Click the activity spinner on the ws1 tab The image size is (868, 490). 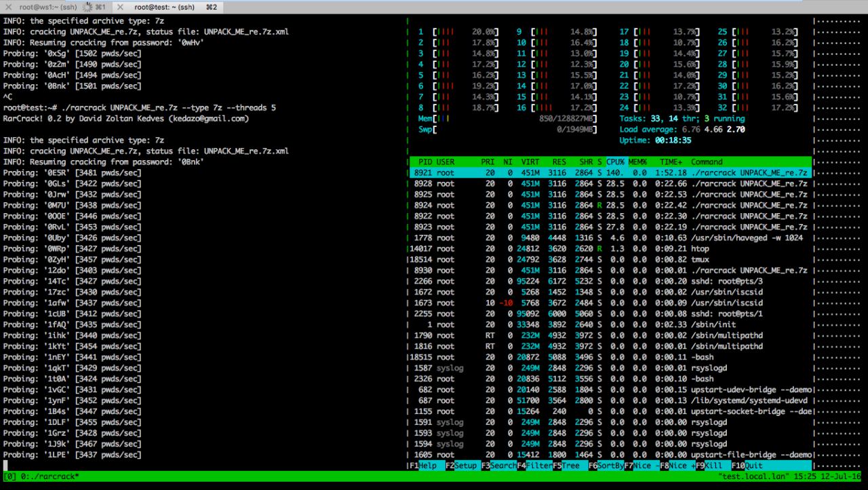pos(87,7)
